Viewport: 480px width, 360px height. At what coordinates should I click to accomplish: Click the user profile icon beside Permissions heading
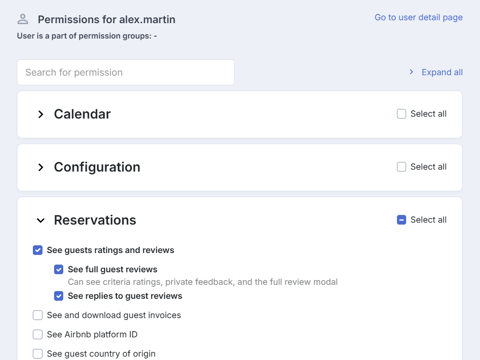(23, 19)
